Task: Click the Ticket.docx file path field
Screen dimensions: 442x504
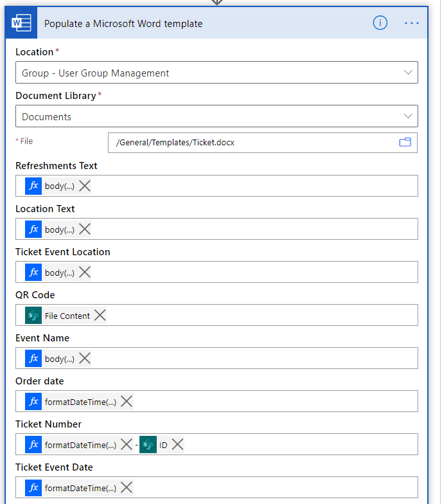Action: pos(251,143)
